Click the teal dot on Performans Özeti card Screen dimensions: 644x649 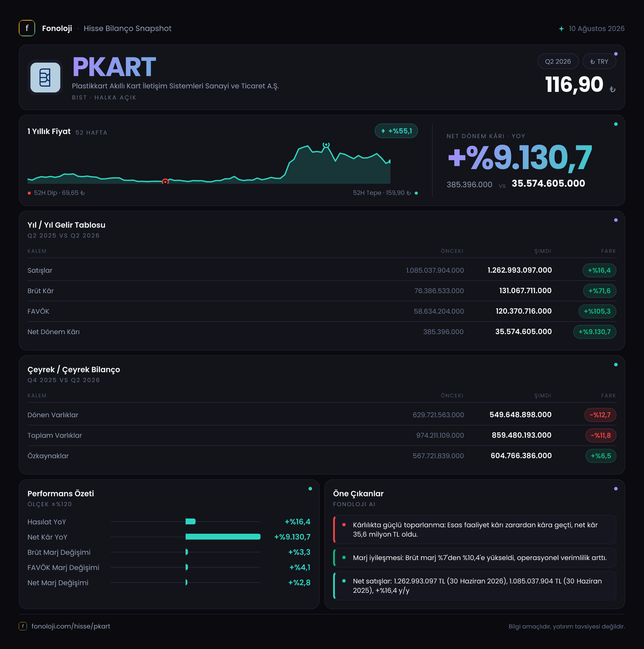pos(310,489)
